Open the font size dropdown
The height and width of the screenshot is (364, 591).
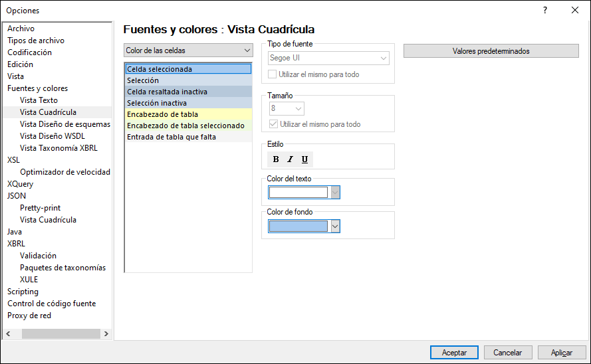pos(287,108)
